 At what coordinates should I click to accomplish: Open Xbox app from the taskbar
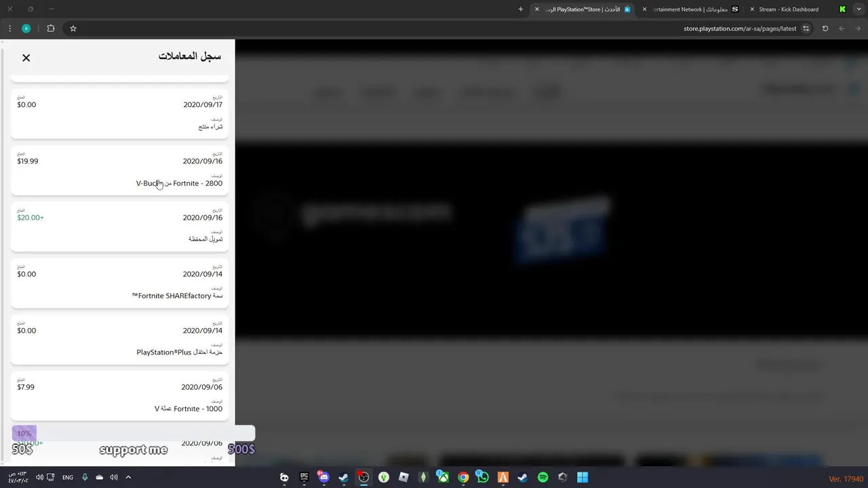pyautogui.click(x=443, y=477)
